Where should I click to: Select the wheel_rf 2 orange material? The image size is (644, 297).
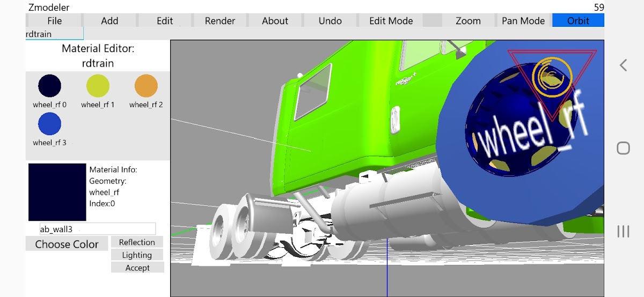point(146,86)
